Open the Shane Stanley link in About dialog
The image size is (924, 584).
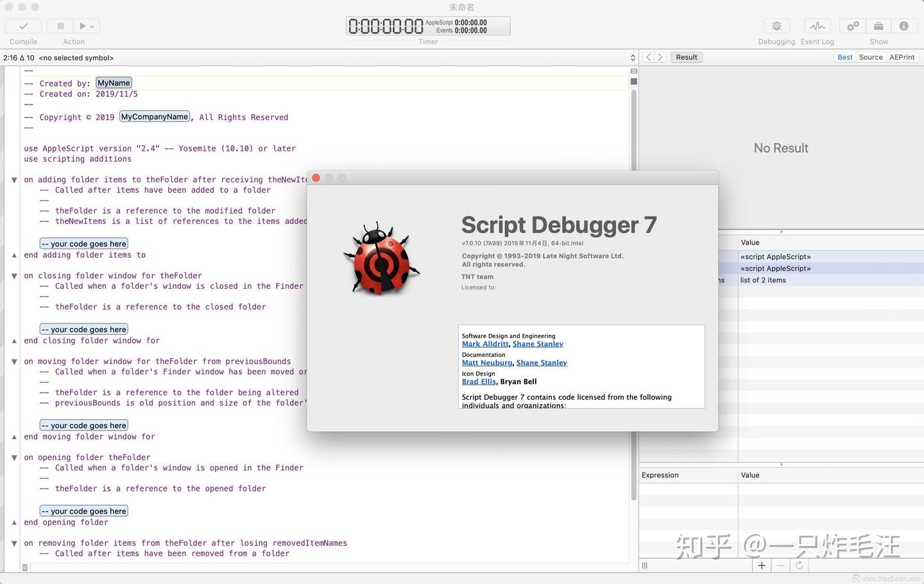(538, 343)
